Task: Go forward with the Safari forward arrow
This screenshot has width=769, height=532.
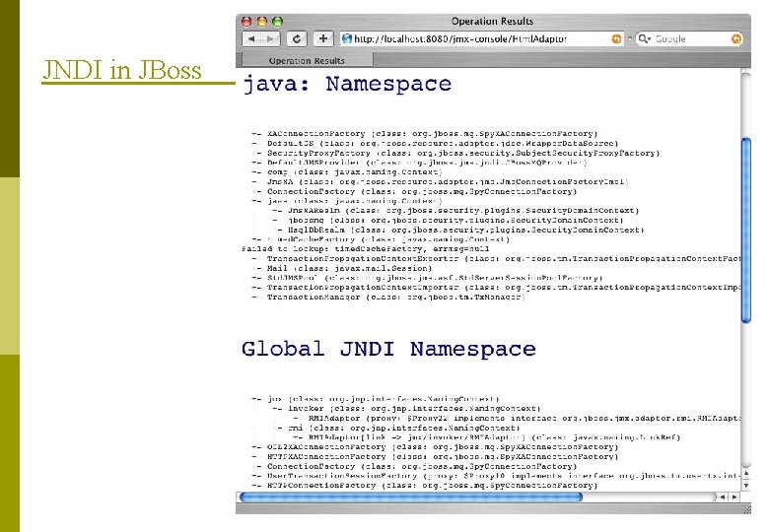Action: (270, 38)
